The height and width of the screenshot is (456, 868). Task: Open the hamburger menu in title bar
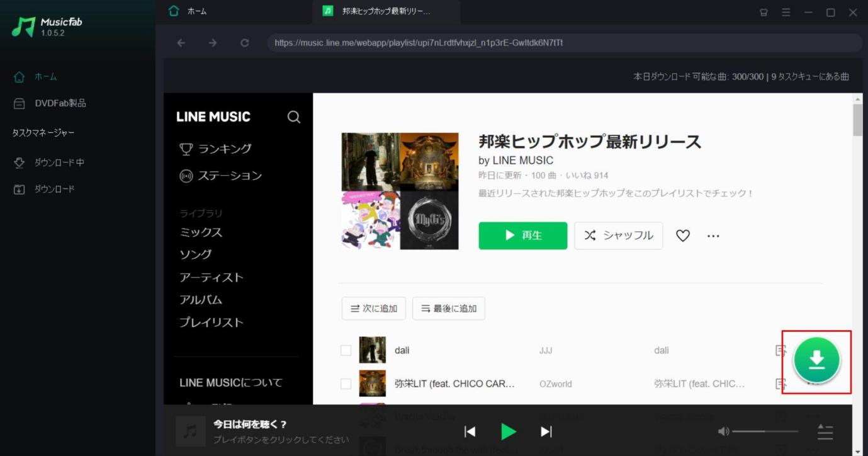pyautogui.click(x=786, y=12)
